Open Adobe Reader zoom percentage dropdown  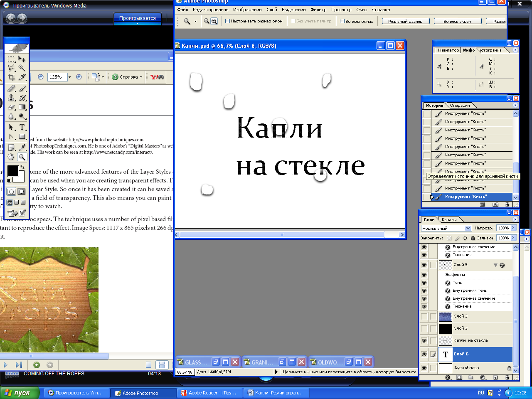(69, 77)
